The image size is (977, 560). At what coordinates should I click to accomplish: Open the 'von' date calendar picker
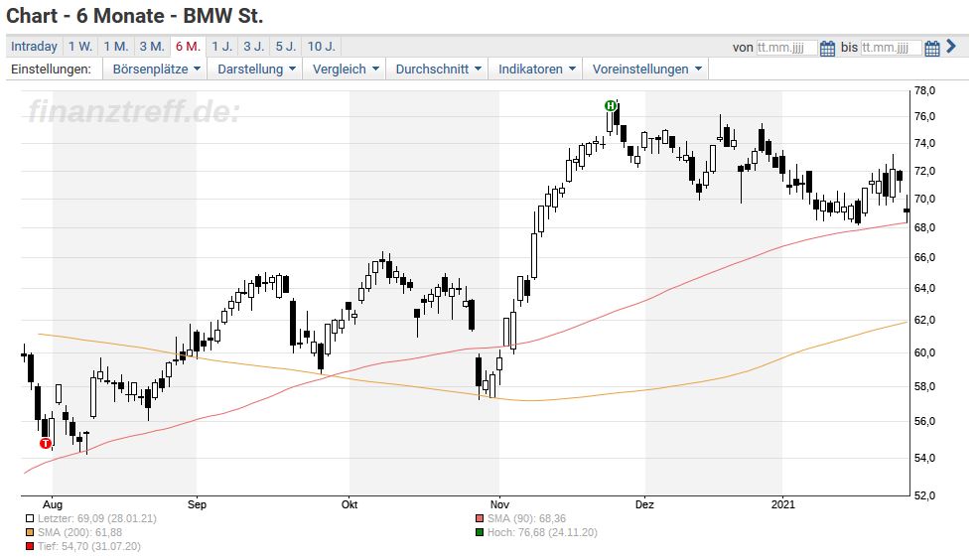pyautogui.click(x=827, y=48)
